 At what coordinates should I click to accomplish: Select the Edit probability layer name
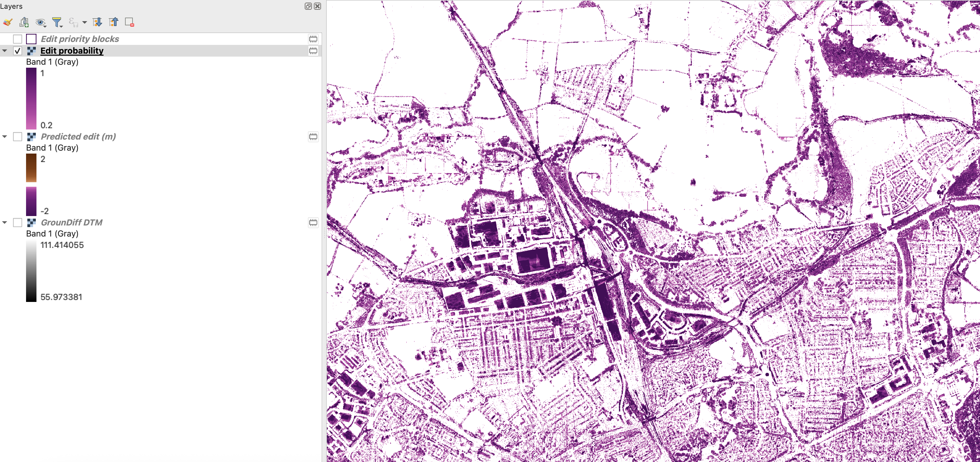pos(72,51)
